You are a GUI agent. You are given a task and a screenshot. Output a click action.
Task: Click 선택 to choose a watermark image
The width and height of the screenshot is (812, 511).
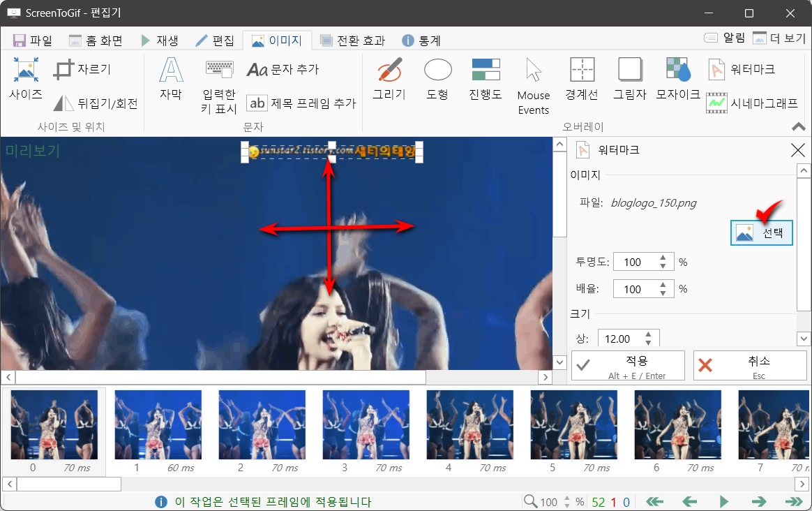point(761,233)
